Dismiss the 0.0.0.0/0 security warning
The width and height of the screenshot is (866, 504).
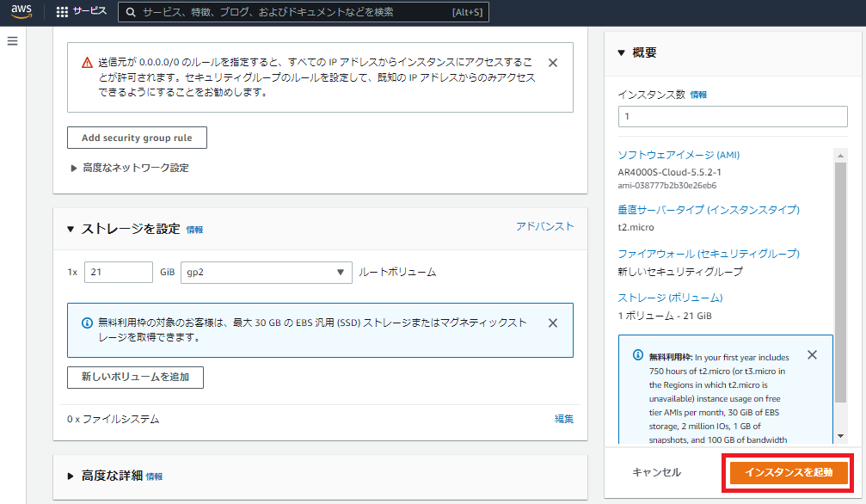pyautogui.click(x=553, y=63)
